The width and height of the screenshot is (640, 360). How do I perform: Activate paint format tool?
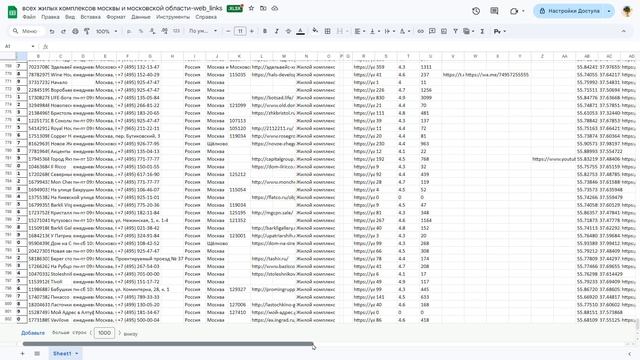[87, 31]
